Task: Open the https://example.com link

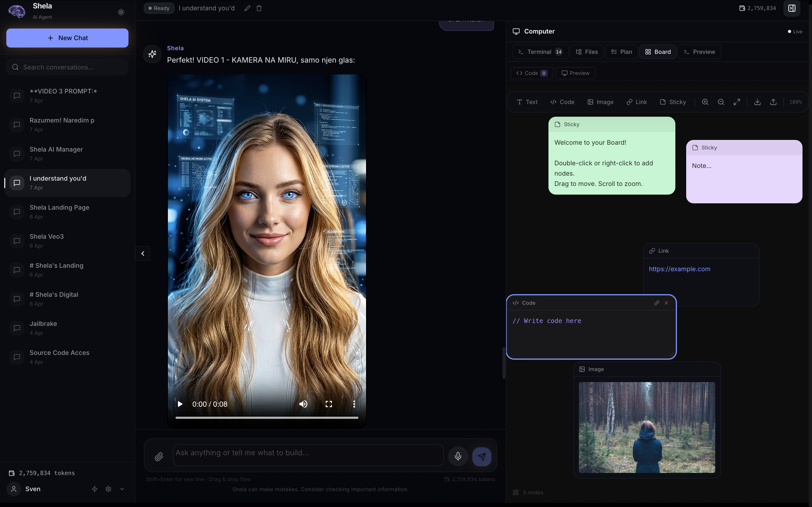Action: pyautogui.click(x=680, y=269)
